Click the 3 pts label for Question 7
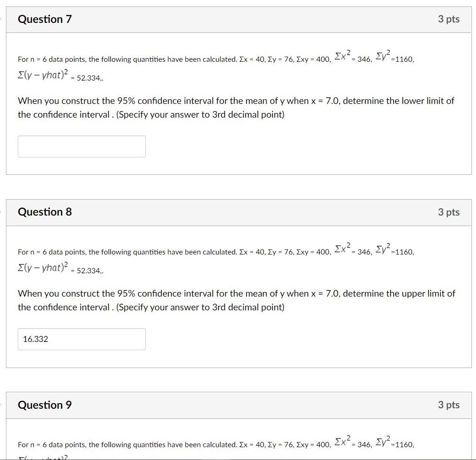The height and width of the screenshot is (460, 476). 449,19
